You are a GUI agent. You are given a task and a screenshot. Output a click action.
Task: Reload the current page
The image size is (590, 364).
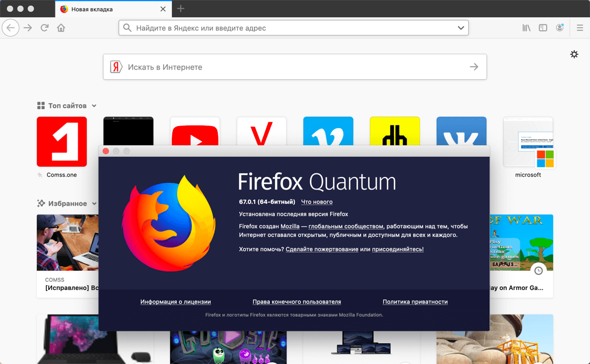pos(45,28)
